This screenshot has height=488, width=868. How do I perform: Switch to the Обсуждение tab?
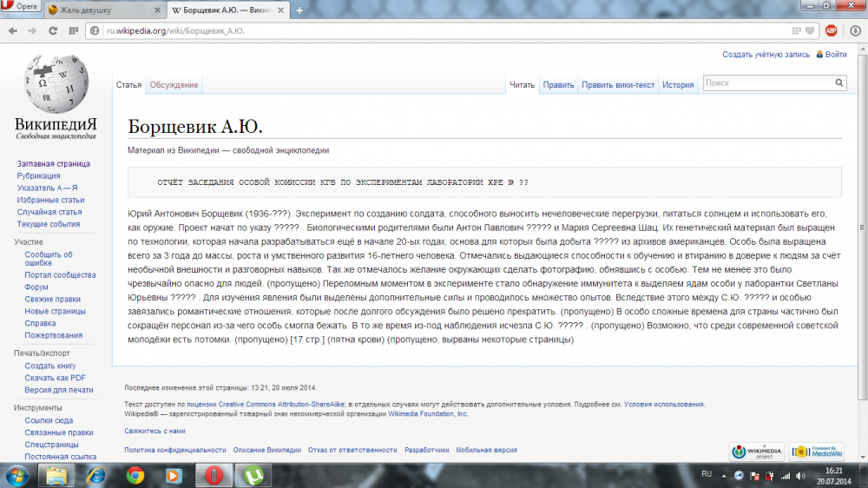(174, 85)
